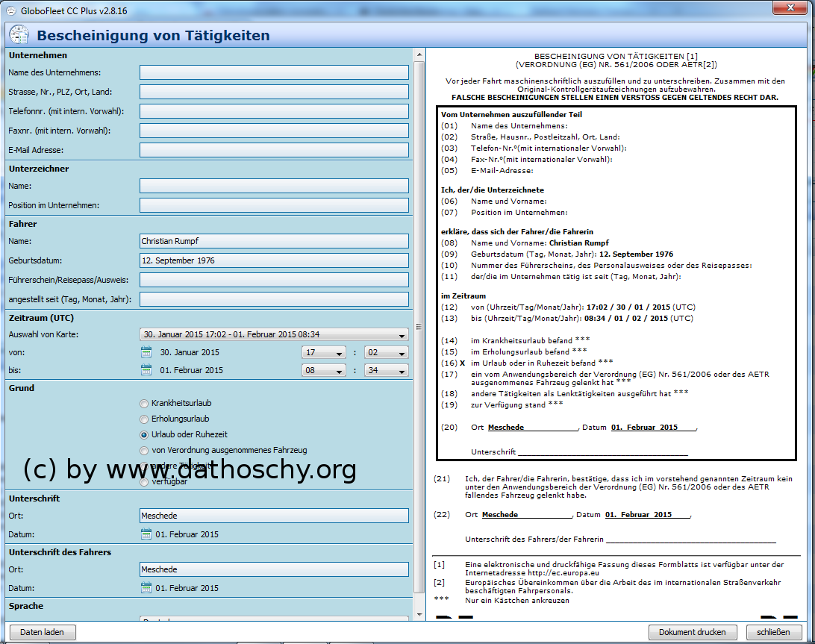This screenshot has height=644, width=815.
Task: Open the 'bis' minute dropdown showing 34
Action: [x=386, y=370]
